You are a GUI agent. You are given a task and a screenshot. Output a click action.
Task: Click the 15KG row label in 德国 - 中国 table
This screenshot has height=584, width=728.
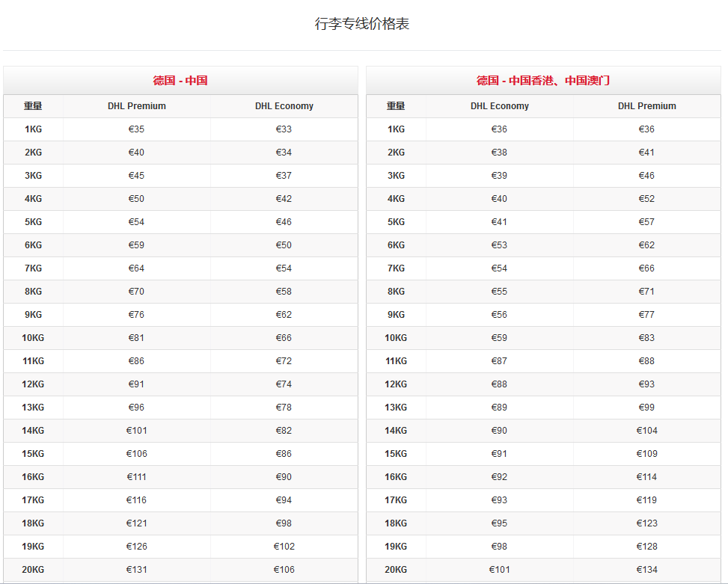(33, 454)
